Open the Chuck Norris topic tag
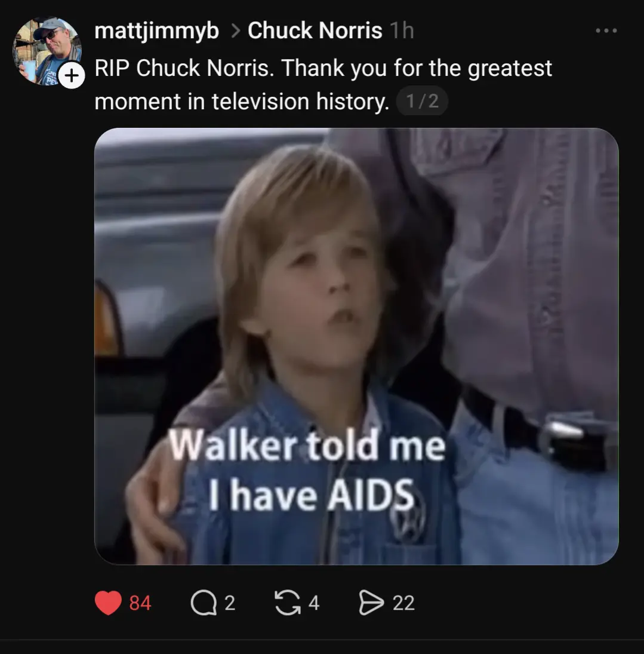 [x=315, y=30]
